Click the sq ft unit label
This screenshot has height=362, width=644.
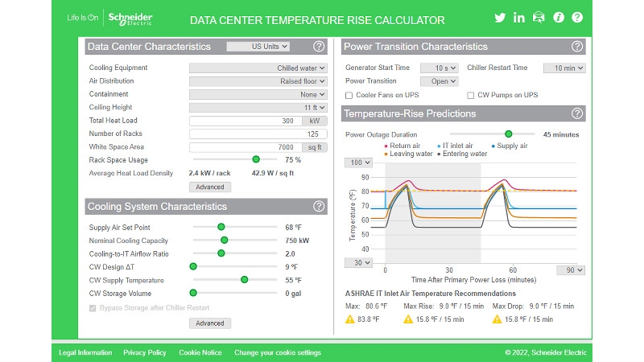(x=315, y=147)
